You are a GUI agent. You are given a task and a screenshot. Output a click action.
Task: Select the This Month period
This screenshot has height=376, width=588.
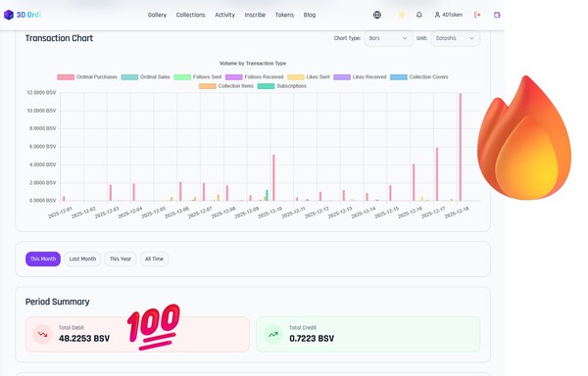pos(43,258)
